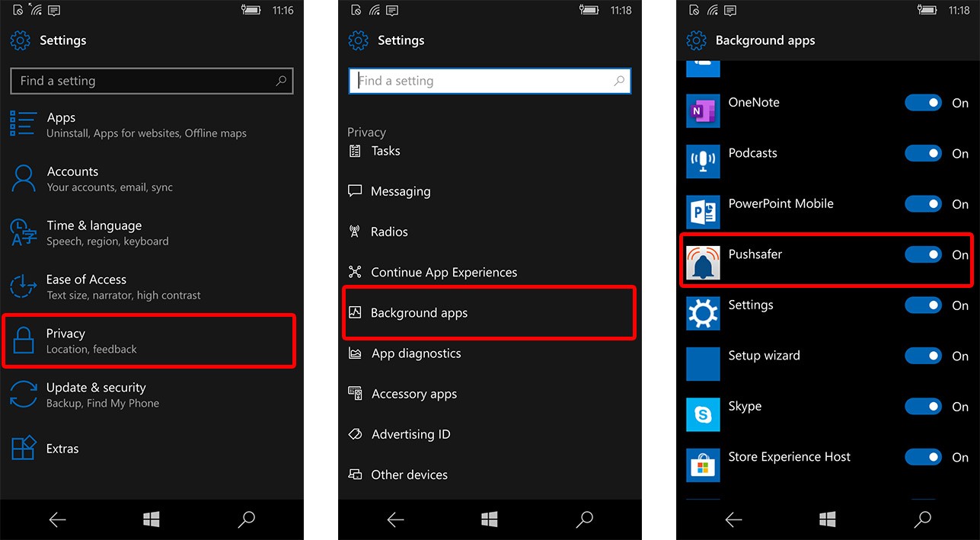980x540 pixels.
Task: Tap search magnifier in middle Find a setting box
Action: 619,81
